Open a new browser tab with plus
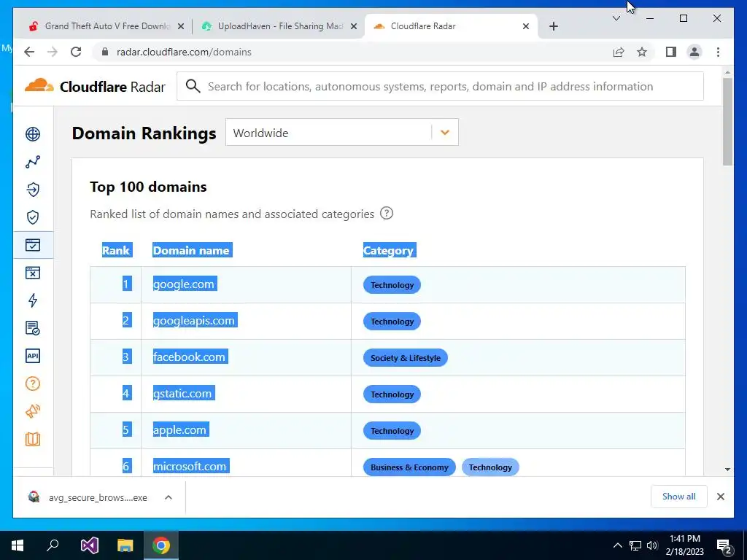Screen dimensions: 747x560 point(553,26)
